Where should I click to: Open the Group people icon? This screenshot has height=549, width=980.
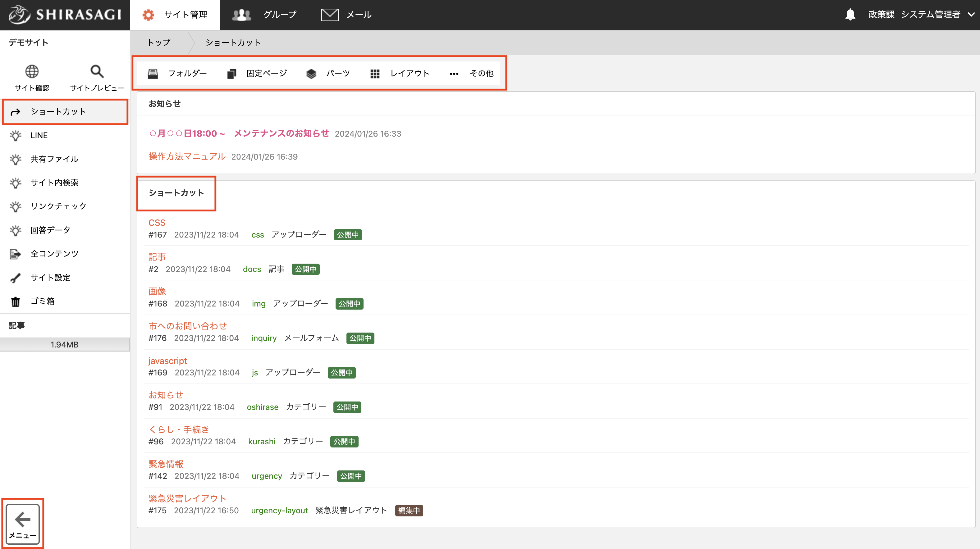pyautogui.click(x=241, y=15)
